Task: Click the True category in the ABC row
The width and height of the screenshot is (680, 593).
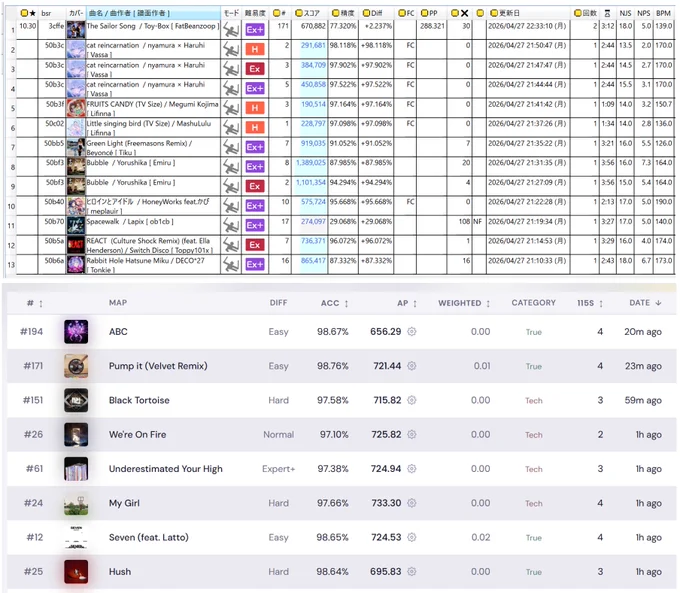Action: pos(533,332)
